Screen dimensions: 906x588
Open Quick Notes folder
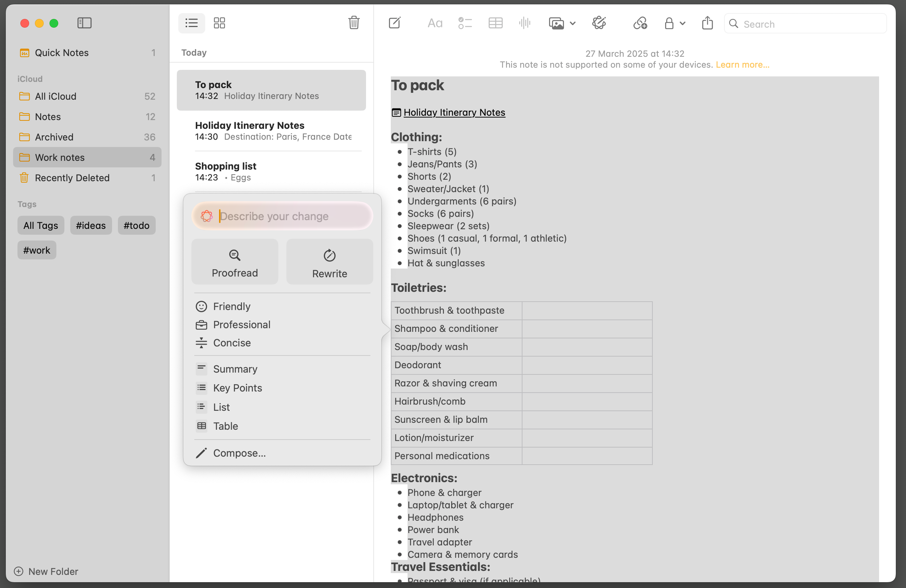click(87, 52)
